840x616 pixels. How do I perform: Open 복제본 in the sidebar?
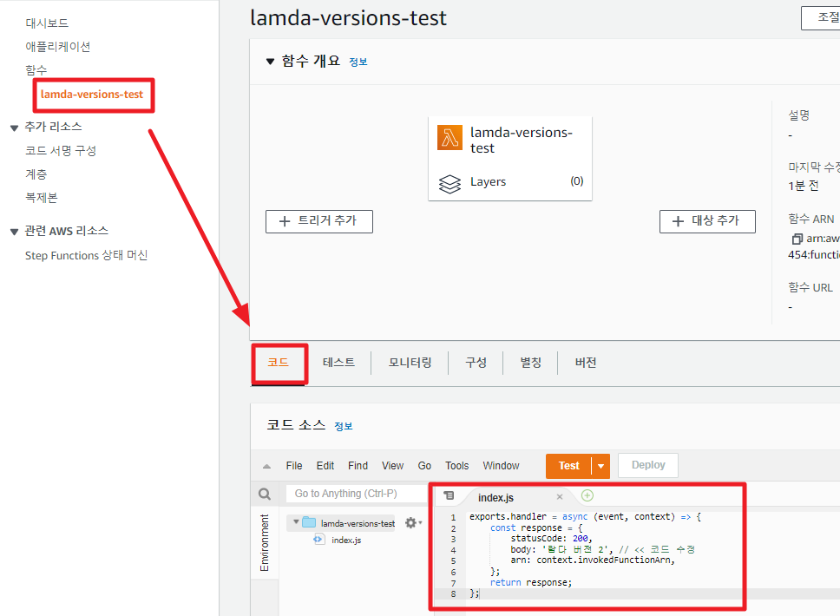[42, 198]
